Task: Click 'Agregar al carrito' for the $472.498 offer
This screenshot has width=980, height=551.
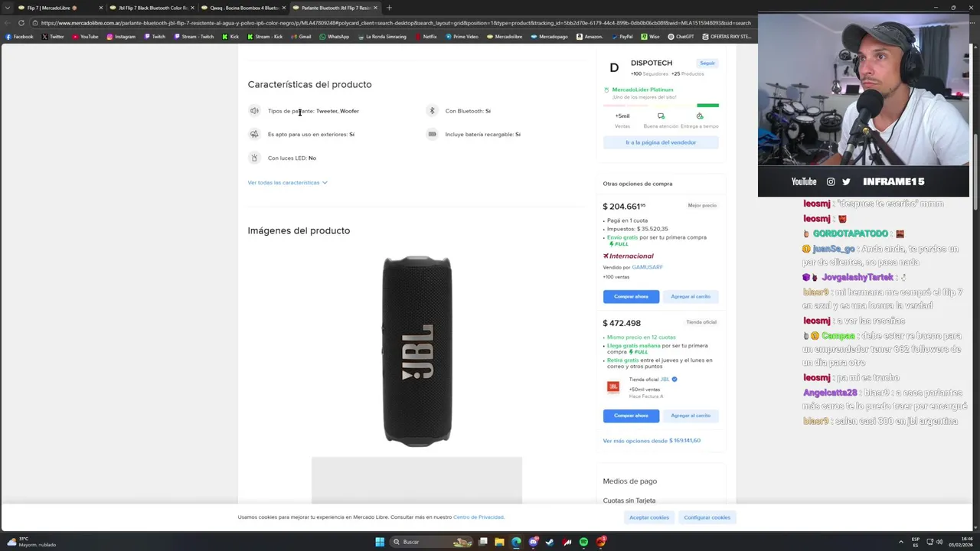Action: point(691,416)
